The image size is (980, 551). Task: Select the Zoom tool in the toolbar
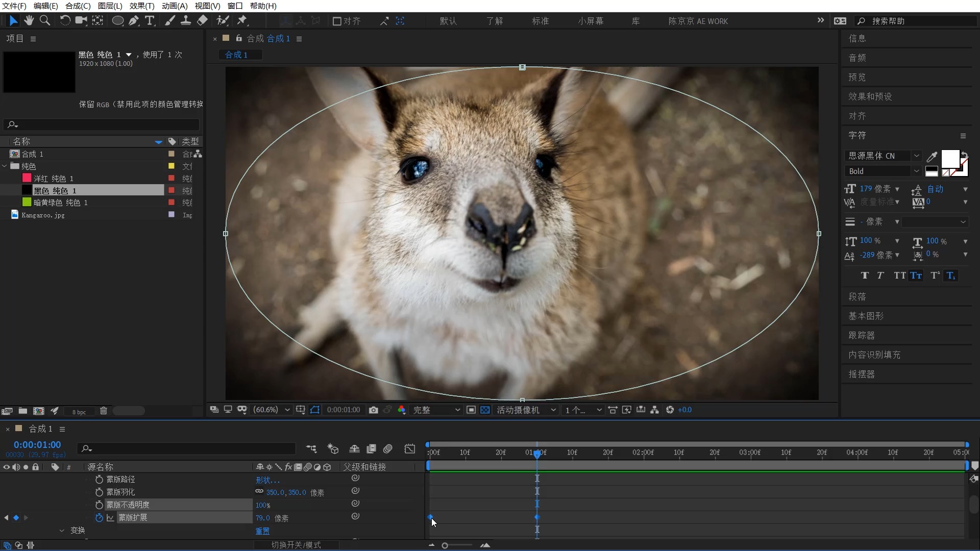(x=45, y=20)
